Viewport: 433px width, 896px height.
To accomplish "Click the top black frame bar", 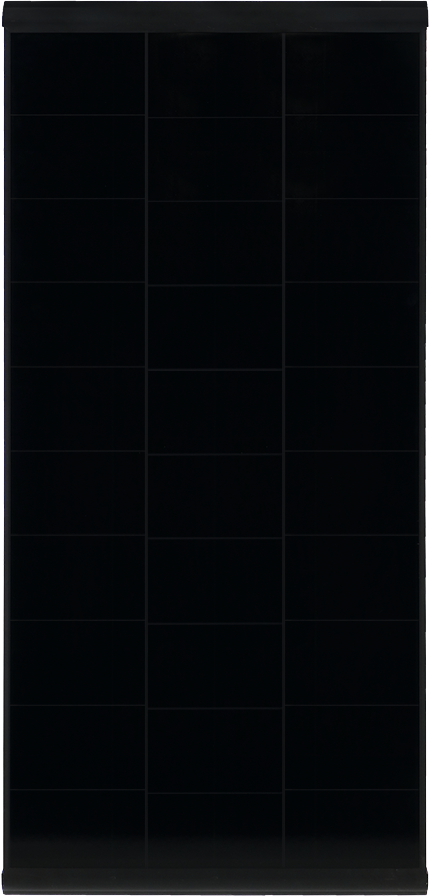I will 215,15.
